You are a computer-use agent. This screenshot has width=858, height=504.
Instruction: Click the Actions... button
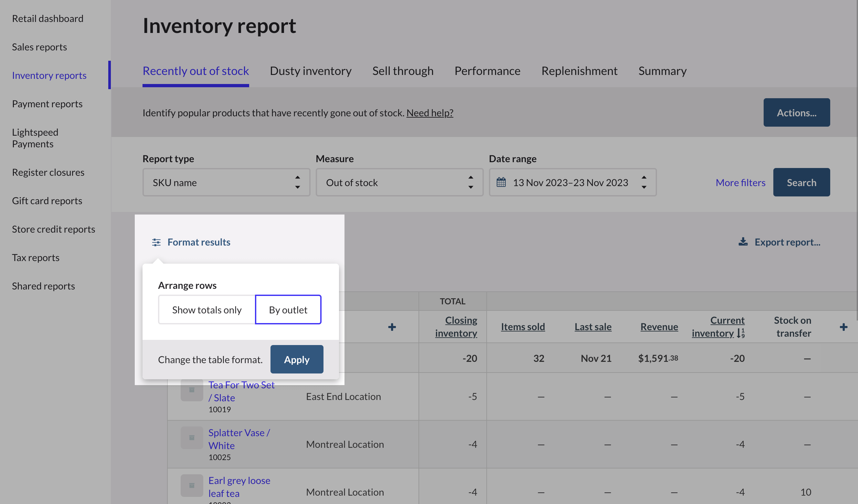[797, 113]
